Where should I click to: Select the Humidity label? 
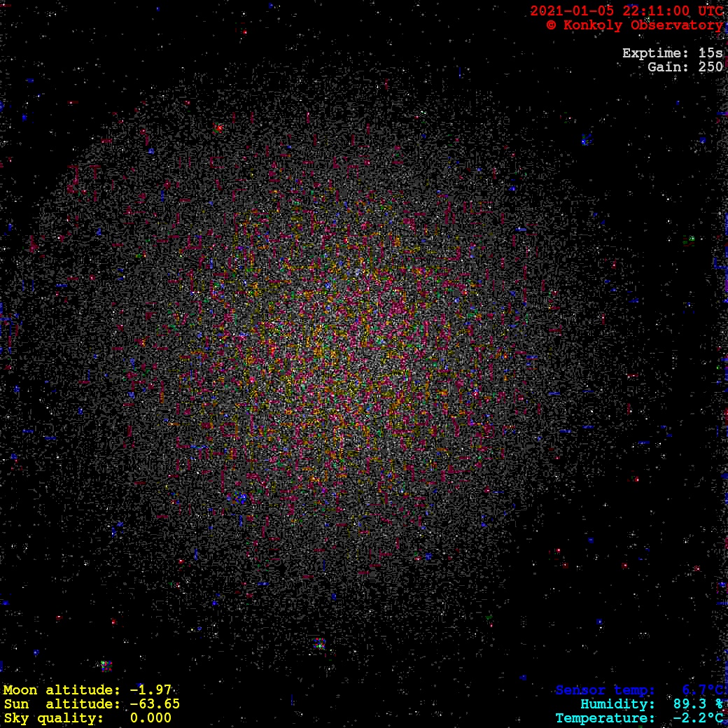[617, 705]
